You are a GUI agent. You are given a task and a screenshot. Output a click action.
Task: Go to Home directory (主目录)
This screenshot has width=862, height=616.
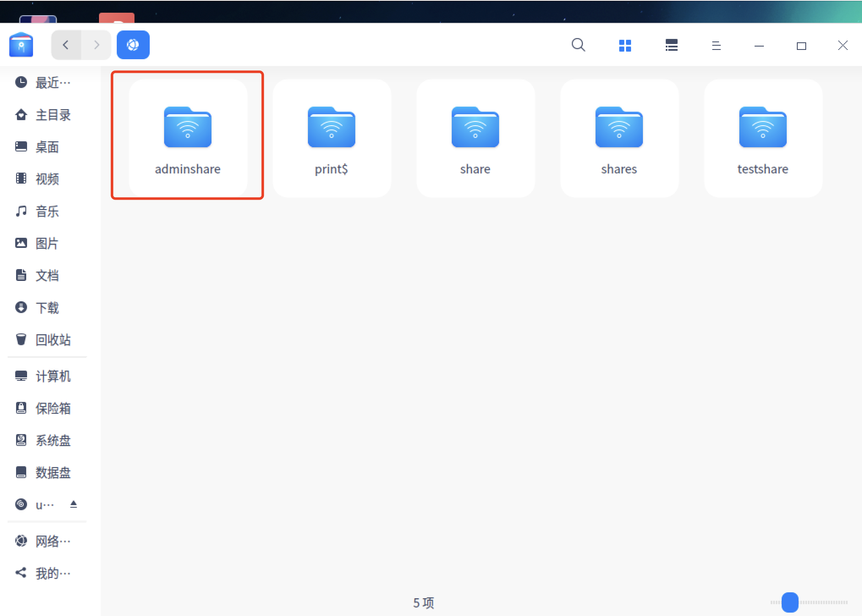[x=47, y=115]
